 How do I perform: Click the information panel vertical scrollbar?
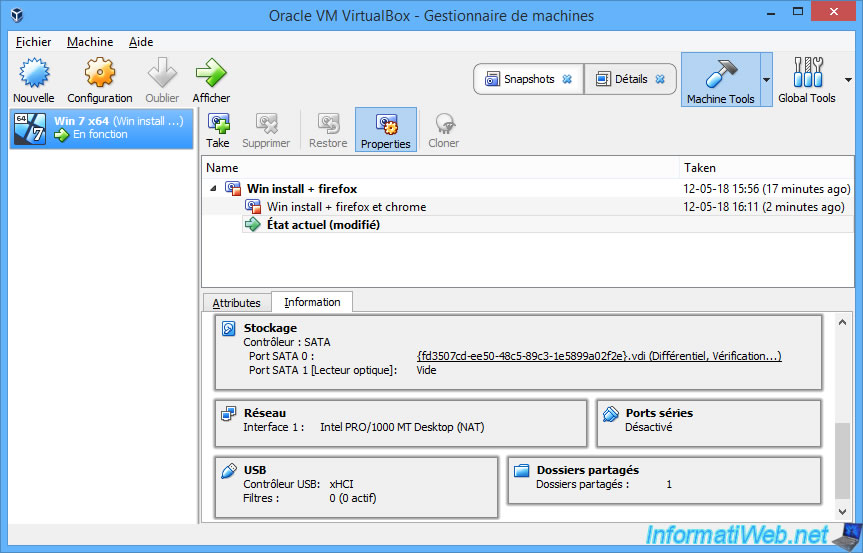coord(842,460)
